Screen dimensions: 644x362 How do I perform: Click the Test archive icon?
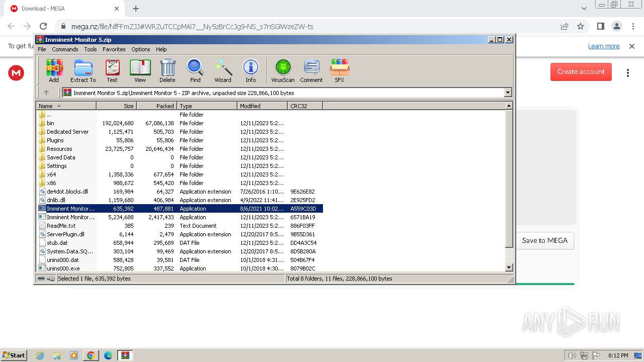112,70
